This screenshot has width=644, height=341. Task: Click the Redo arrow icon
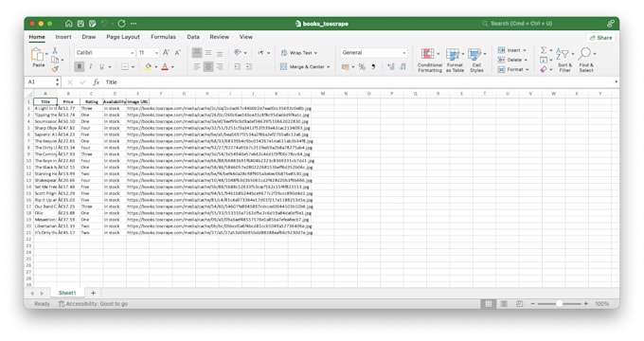point(121,24)
